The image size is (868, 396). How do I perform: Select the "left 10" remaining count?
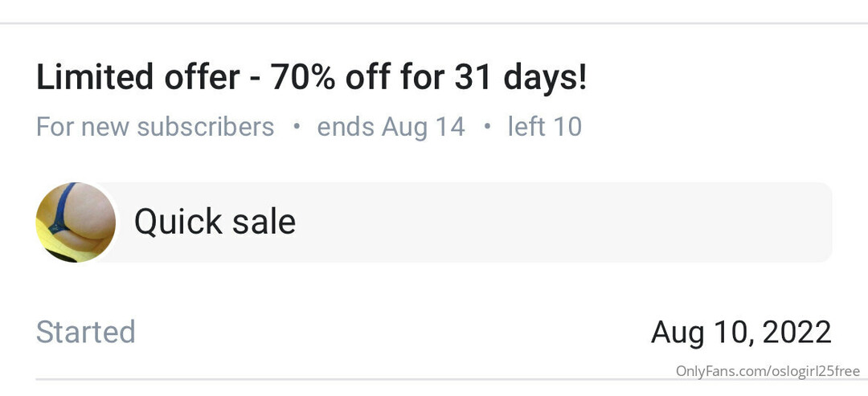544,127
